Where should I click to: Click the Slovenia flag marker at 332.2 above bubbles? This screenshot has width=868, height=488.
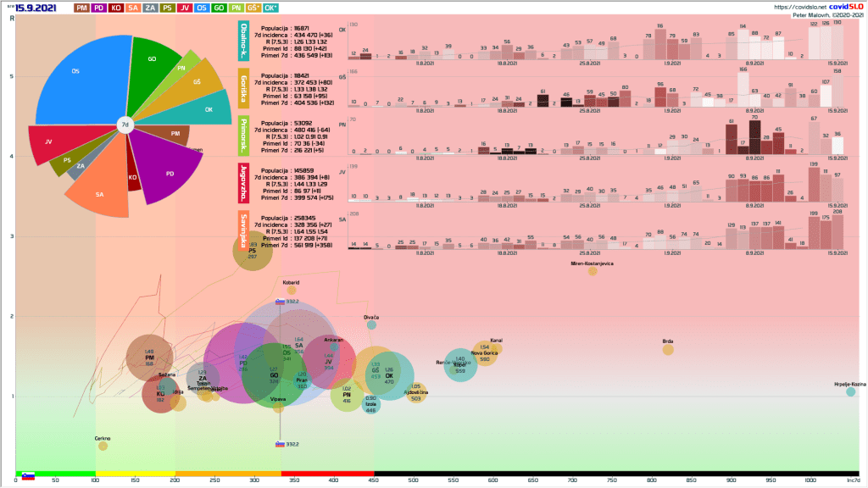280,301
